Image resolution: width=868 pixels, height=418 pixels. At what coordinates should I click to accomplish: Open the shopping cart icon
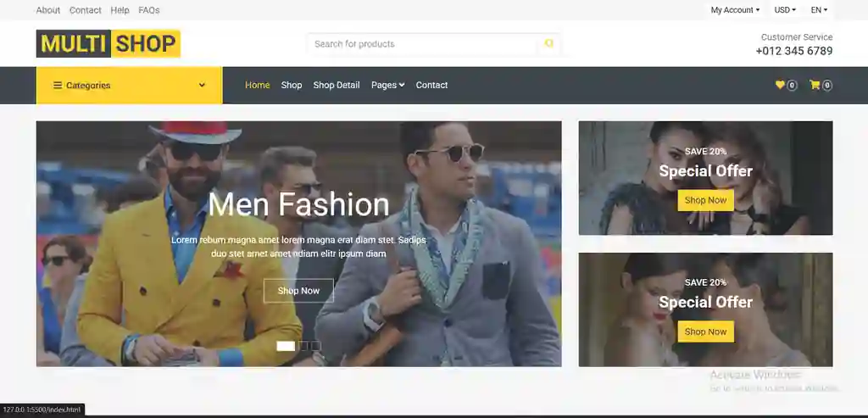tap(815, 85)
